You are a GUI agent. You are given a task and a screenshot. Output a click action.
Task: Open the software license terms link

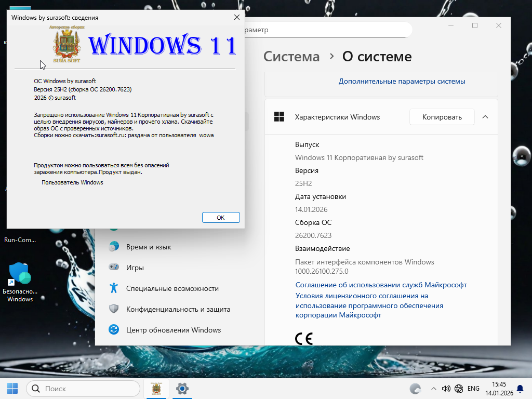pos(369,305)
